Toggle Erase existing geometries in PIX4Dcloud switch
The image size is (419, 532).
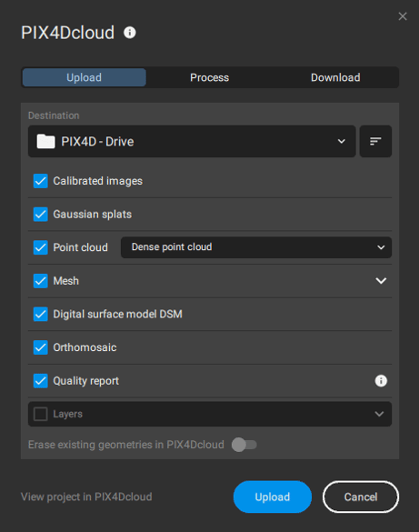pyautogui.click(x=244, y=445)
